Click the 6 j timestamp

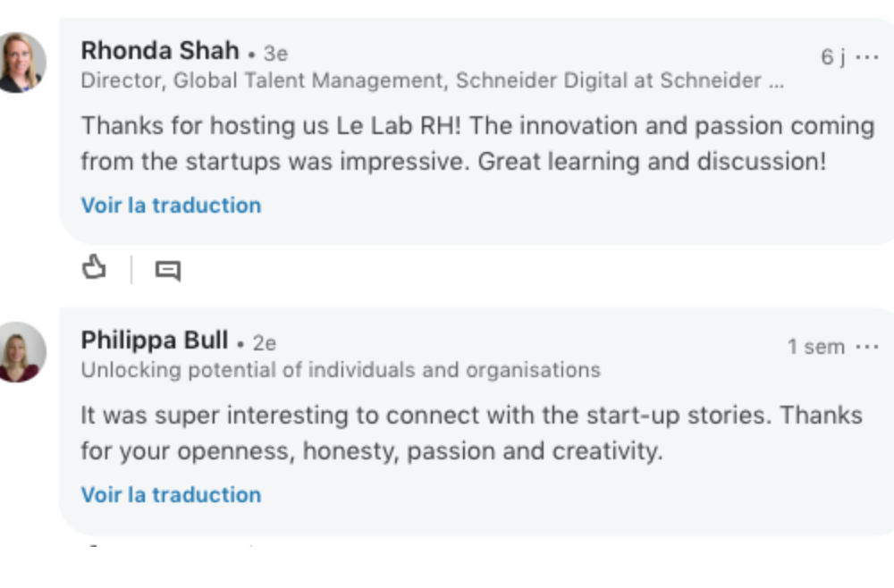[832, 57]
